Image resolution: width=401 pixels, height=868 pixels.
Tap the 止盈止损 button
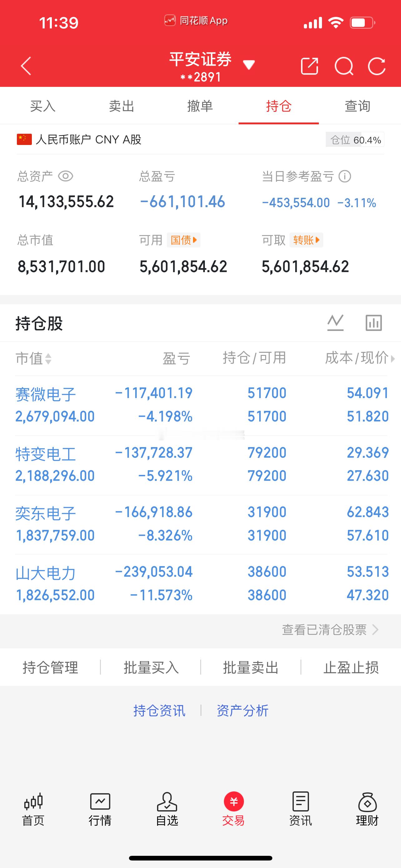pyautogui.click(x=351, y=667)
